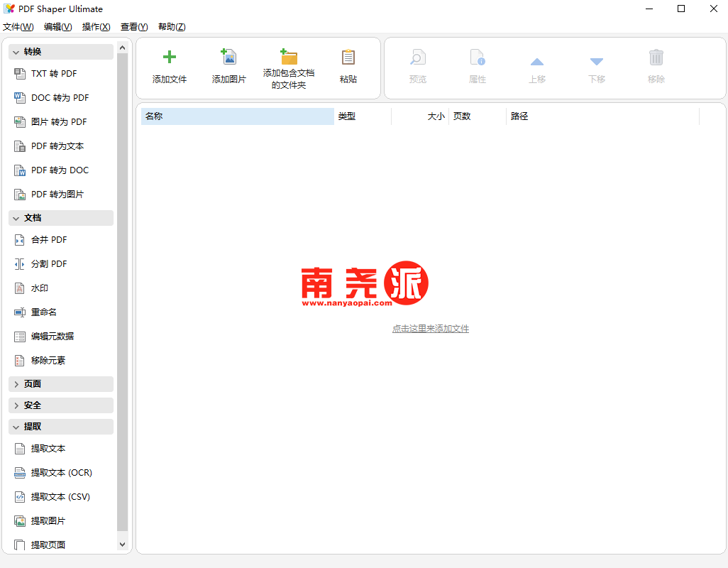Open the 帮助(Z) menu
Viewport: 728px width, 568px height.
[172, 27]
